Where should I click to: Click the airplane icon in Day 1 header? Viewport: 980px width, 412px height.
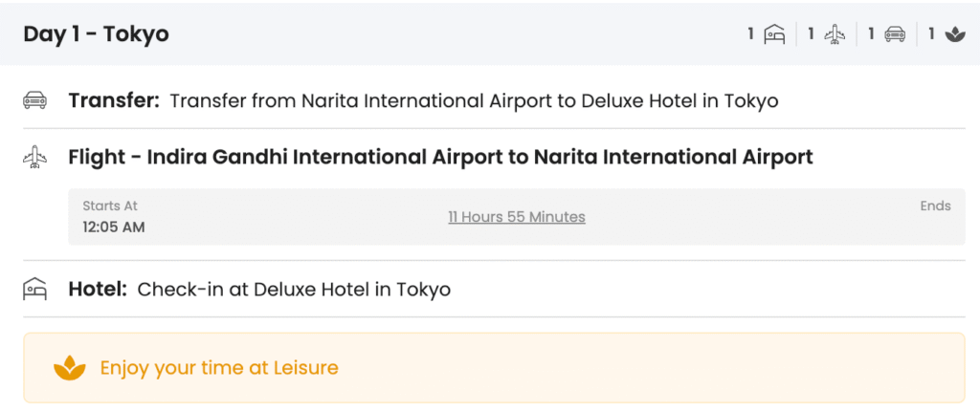coord(835,34)
